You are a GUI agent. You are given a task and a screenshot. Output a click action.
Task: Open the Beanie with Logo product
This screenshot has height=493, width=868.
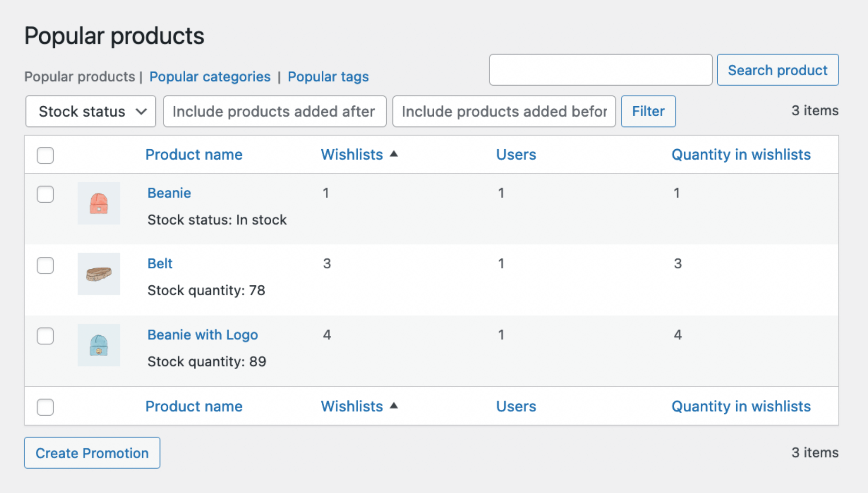tap(203, 335)
